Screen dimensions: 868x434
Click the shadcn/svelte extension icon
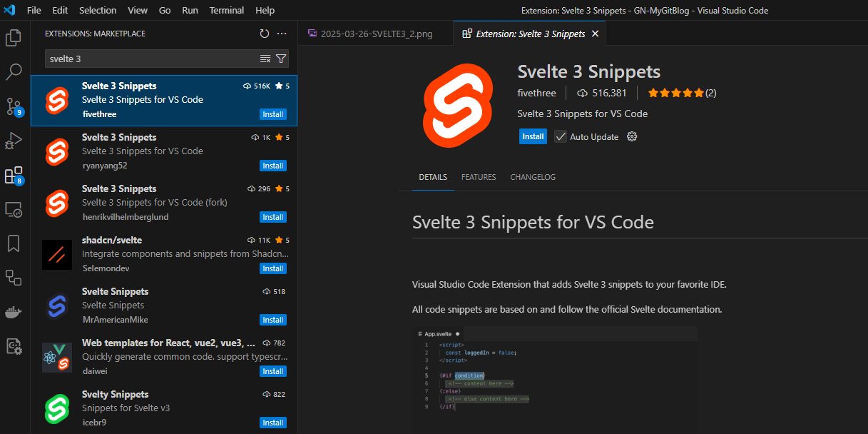[56, 255]
